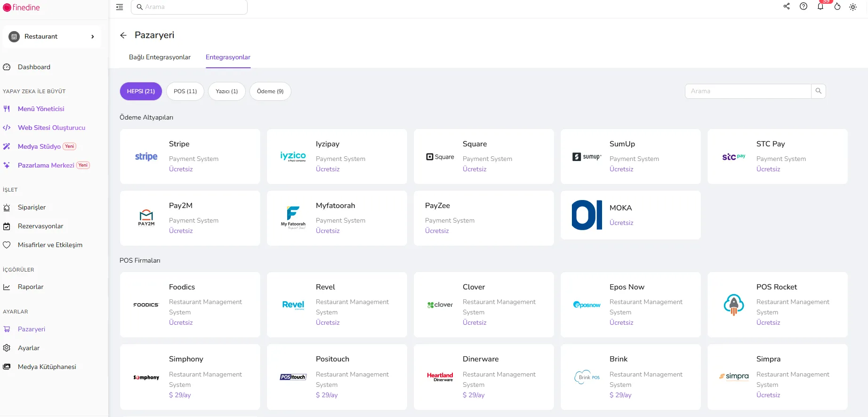The image size is (868, 417).
Task: Open Menü Yöneticisi page
Action: [x=41, y=109]
